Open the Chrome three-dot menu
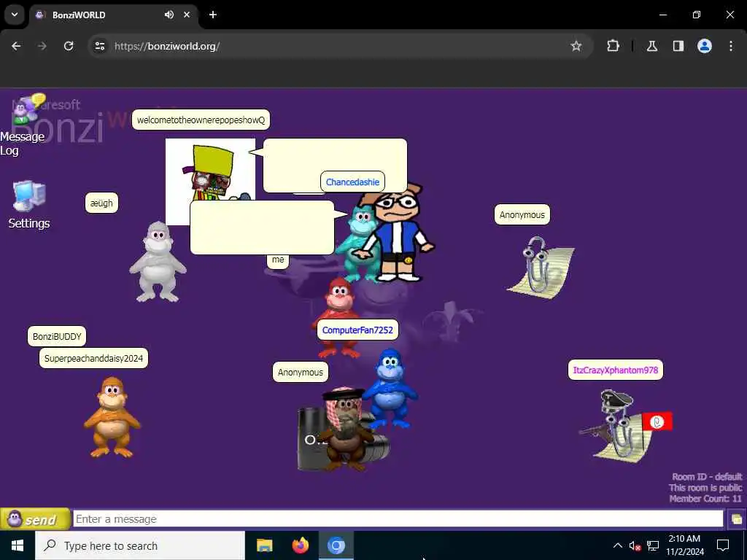The width and height of the screenshot is (747, 560). 731,46
